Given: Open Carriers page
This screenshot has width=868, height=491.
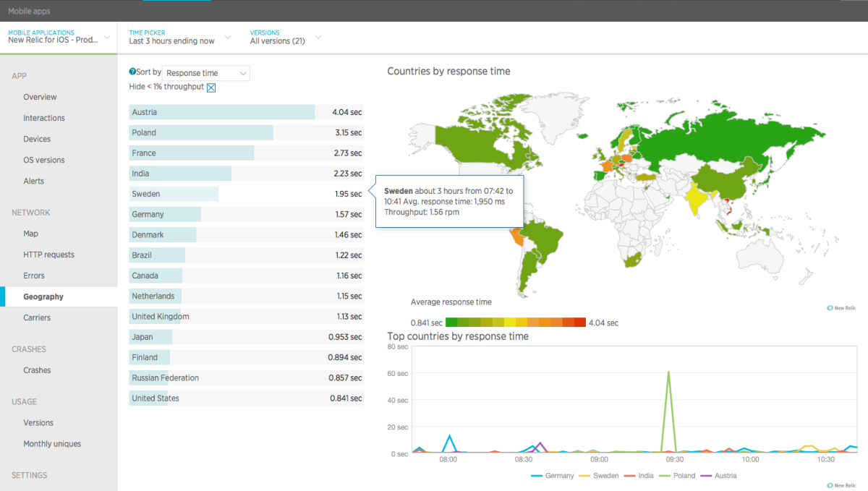Looking at the screenshot, I should [x=37, y=317].
